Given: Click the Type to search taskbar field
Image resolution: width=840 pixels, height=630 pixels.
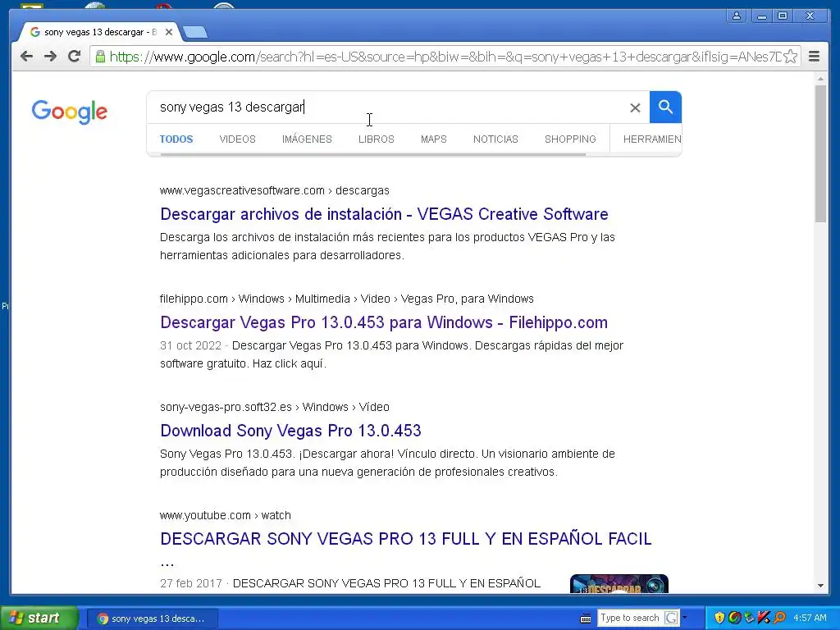Looking at the screenshot, I should pos(630,618).
